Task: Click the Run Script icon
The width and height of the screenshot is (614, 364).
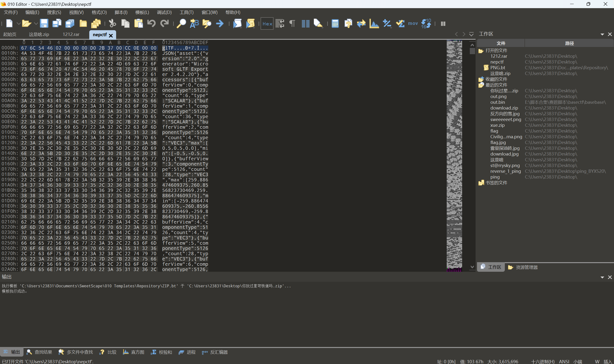Action: pos(237,23)
